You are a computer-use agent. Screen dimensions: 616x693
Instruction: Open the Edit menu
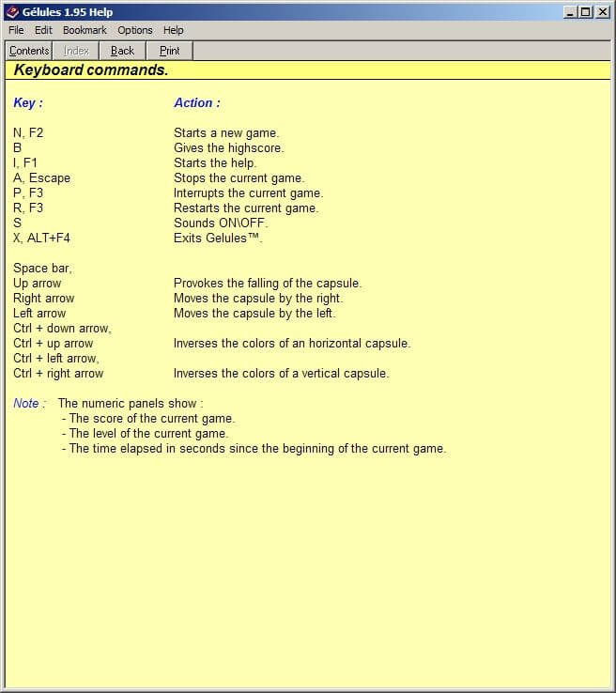tap(43, 30)
